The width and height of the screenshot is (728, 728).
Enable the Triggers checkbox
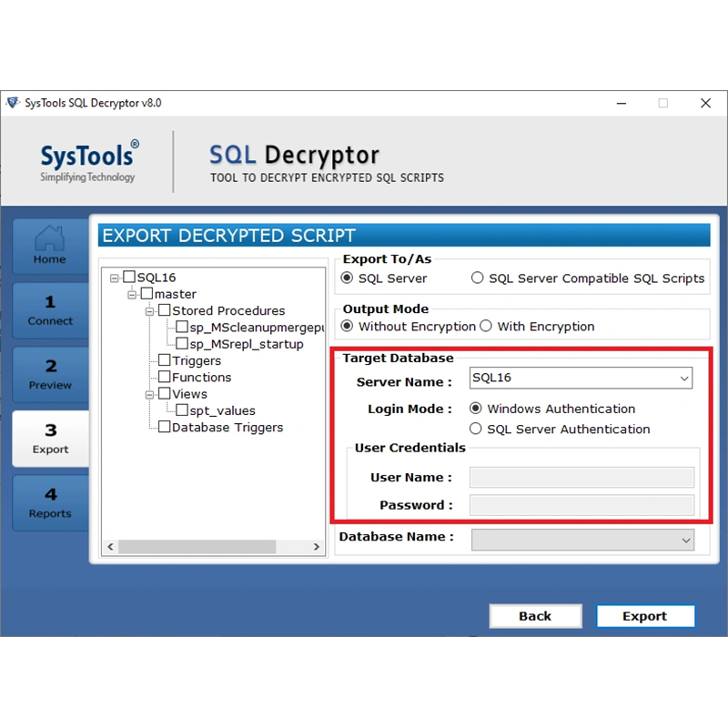point(165,360)
